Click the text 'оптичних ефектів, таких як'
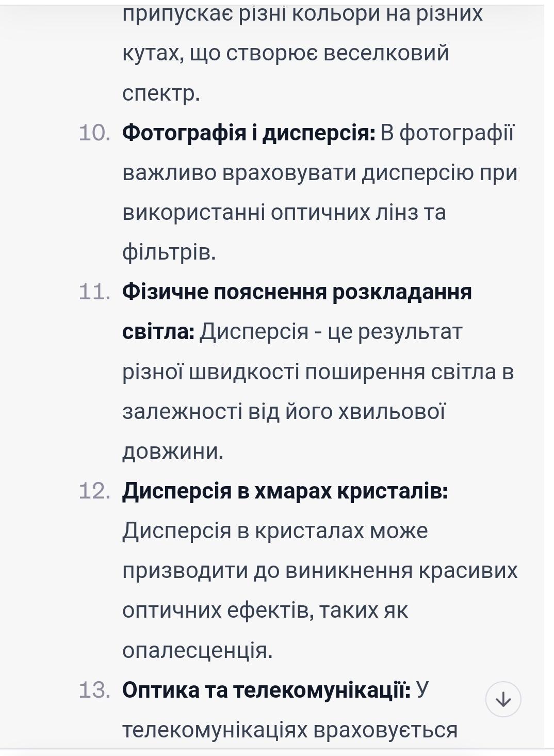 (265, 610)
